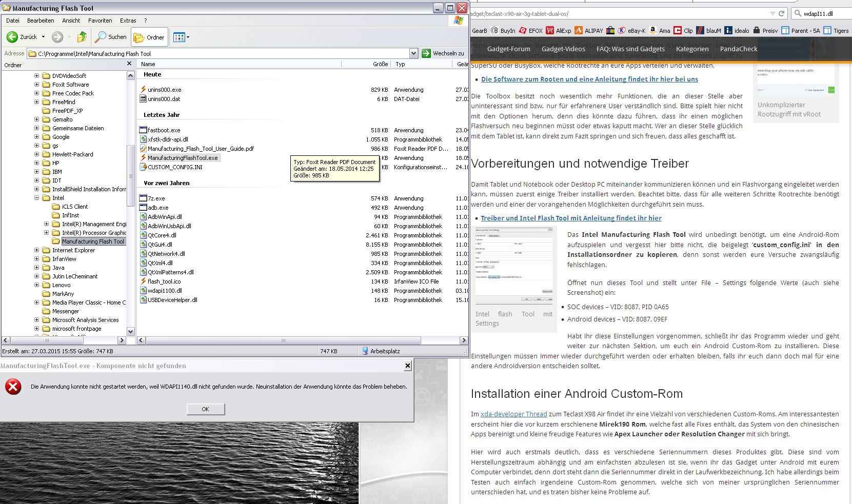Screen dimensions: 852x504
Task: Close the Komponente nicht gefunden dialog
Action: coord(408,366)
